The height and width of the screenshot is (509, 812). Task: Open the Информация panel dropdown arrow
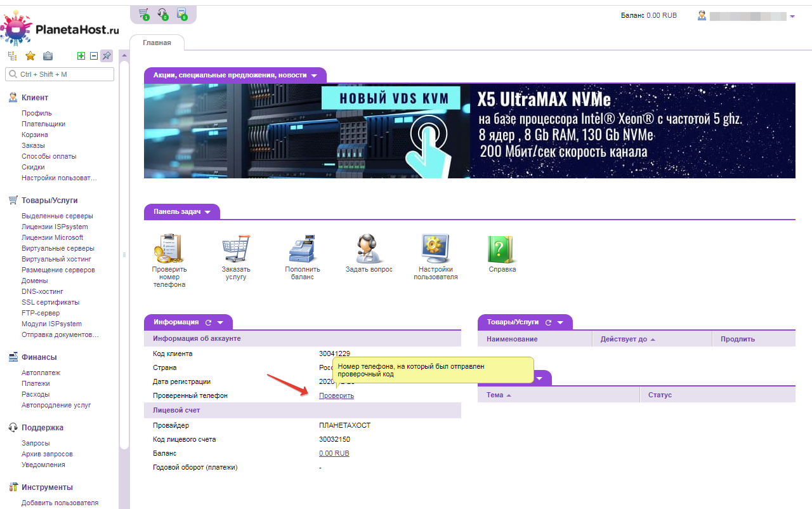tap(221, 322)
